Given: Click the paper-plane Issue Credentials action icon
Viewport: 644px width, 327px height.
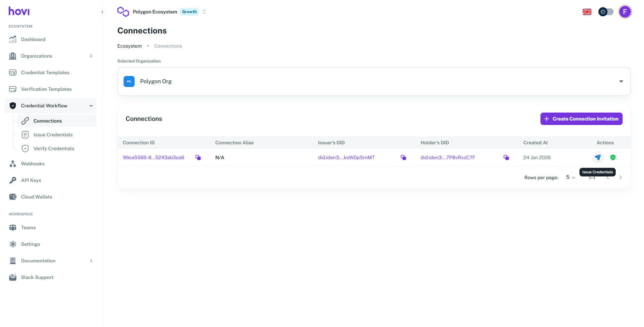Looking at the screenshot, I should coord(597,157).
